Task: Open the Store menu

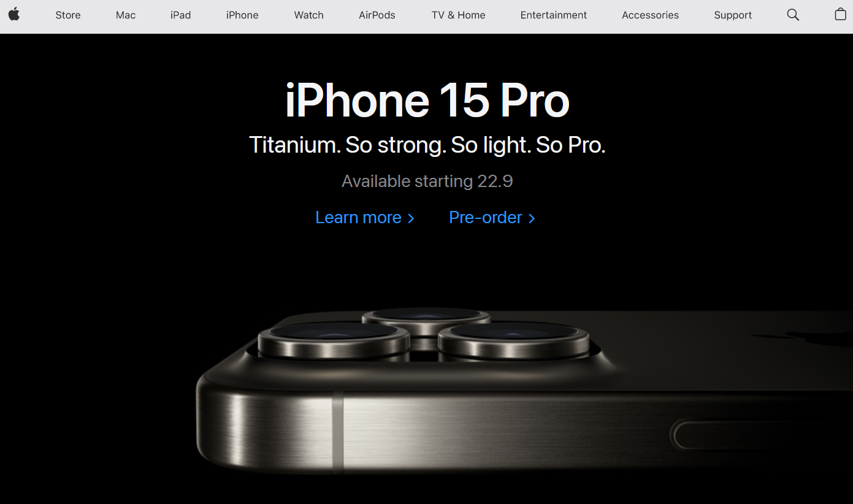Action: (68, 15)
